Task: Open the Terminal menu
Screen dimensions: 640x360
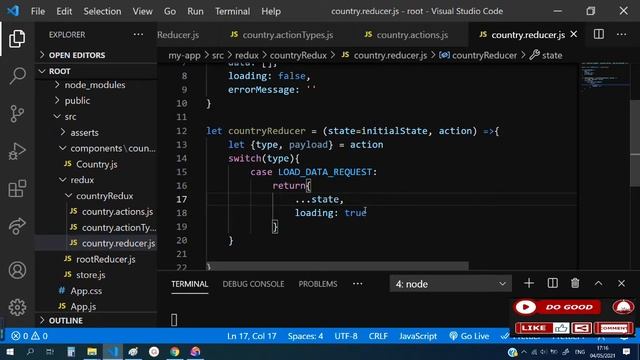Action: click(233, 11)
